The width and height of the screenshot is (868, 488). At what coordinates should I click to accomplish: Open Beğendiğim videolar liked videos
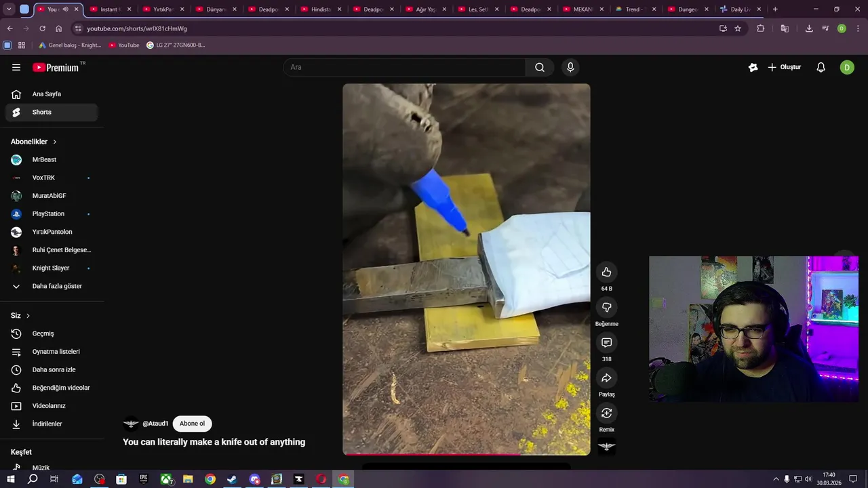coord(52,388)
